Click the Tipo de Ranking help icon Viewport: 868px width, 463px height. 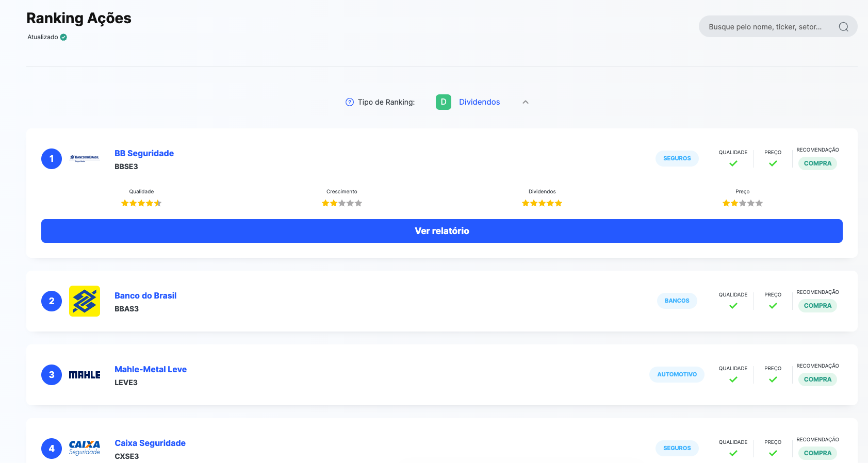point(350,102)
